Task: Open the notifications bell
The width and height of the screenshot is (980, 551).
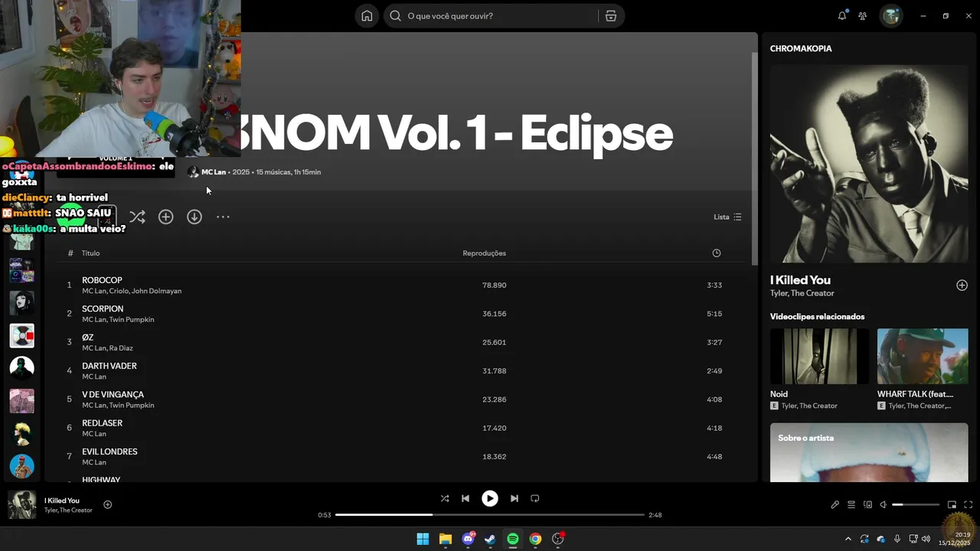Action: [x=842, y=16]
